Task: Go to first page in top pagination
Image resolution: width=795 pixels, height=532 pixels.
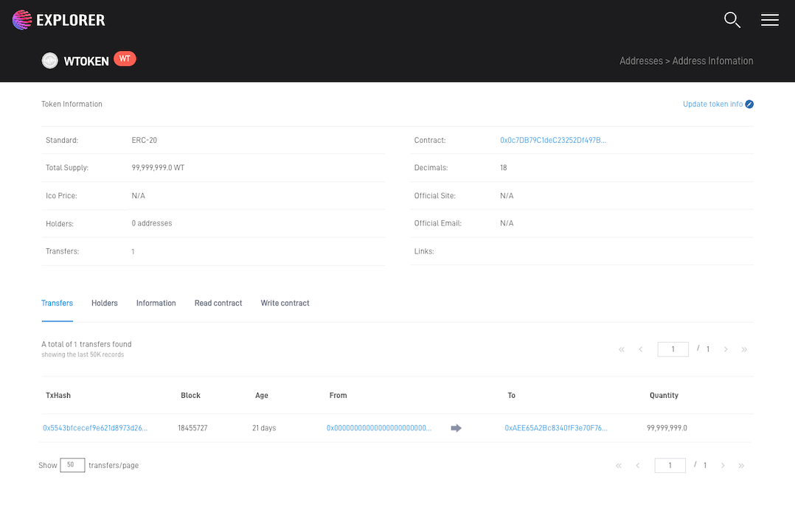Action: pyautogui.click(x=622, y=349)
